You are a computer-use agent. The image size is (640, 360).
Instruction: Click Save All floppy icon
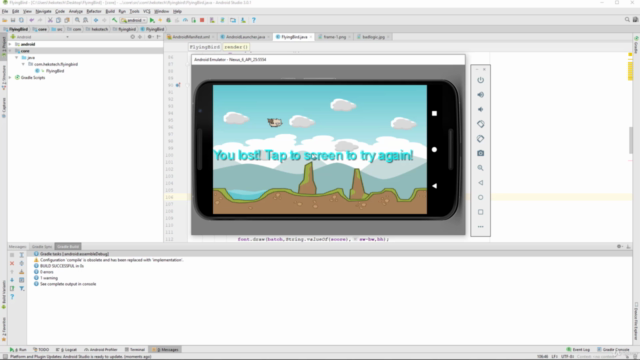[x=13, y=20]
